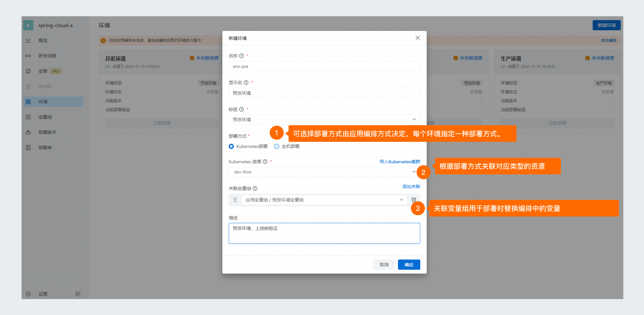Click the overview chart icon in sidebar

[x=28, y=40]
